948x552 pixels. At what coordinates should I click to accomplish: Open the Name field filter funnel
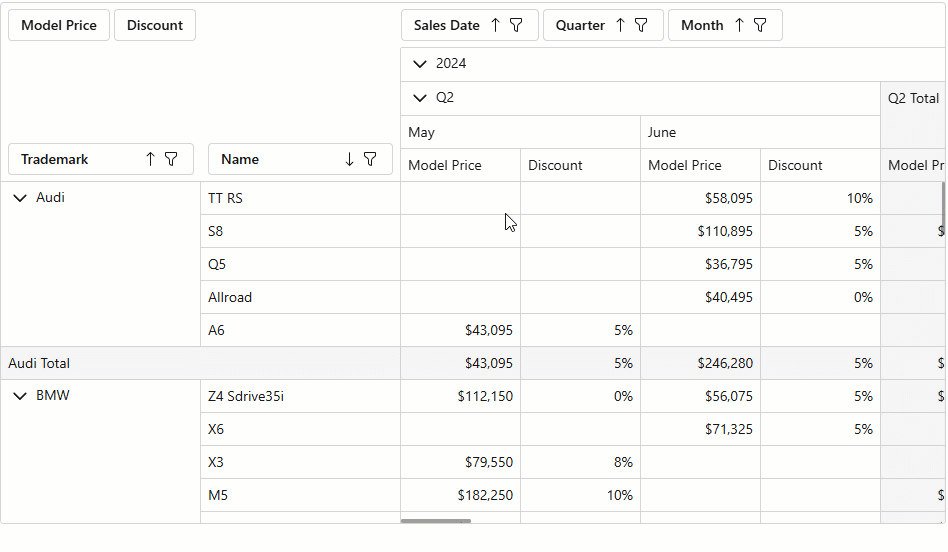(x=370, y=159)
